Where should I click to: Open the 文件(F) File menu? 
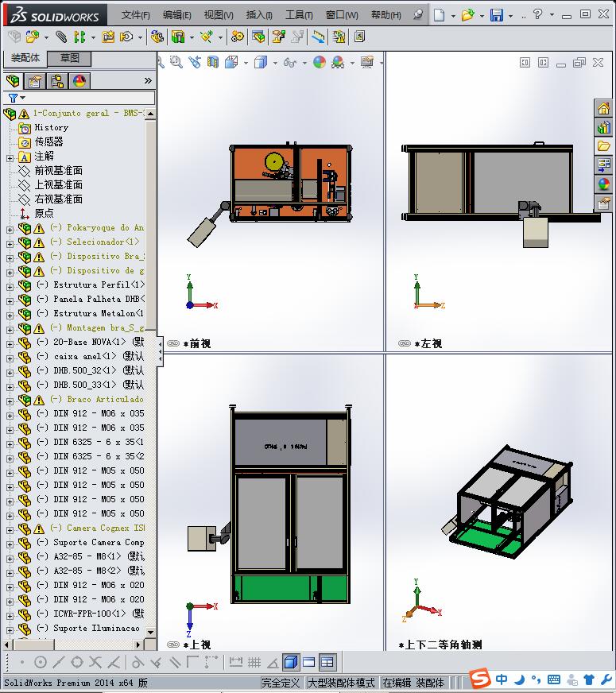[135, 15]
